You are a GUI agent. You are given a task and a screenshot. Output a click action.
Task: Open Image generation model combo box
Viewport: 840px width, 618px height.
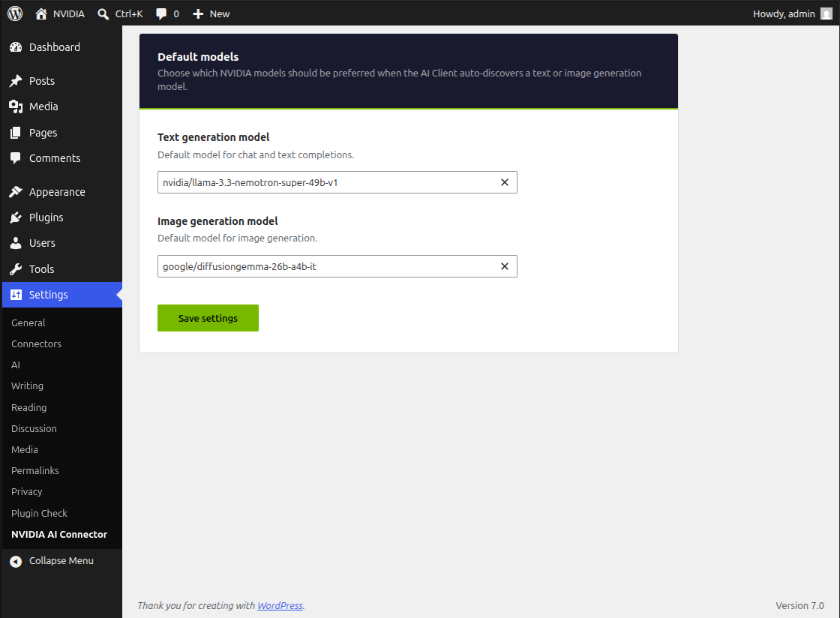coord(337,266)
